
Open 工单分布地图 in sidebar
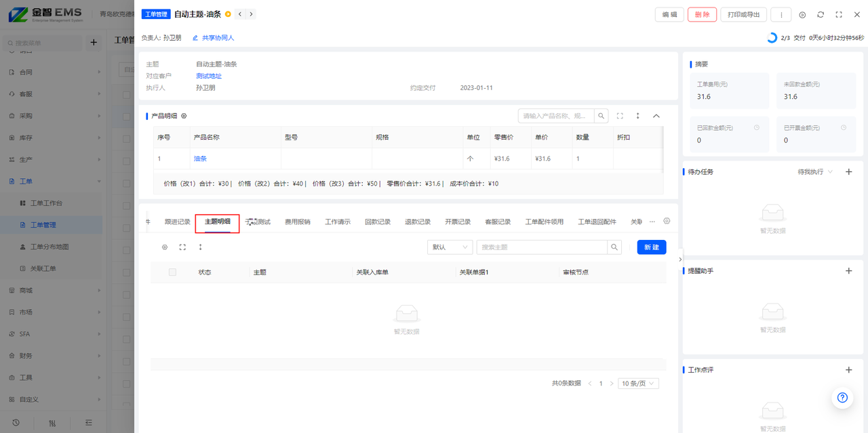pyautogui.click(x=51, y=247)
